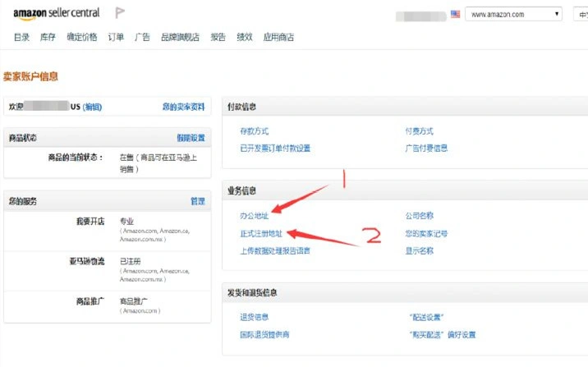Open 公司名称 link
Viewport: 588px width, 367px height.
[420, 216]
